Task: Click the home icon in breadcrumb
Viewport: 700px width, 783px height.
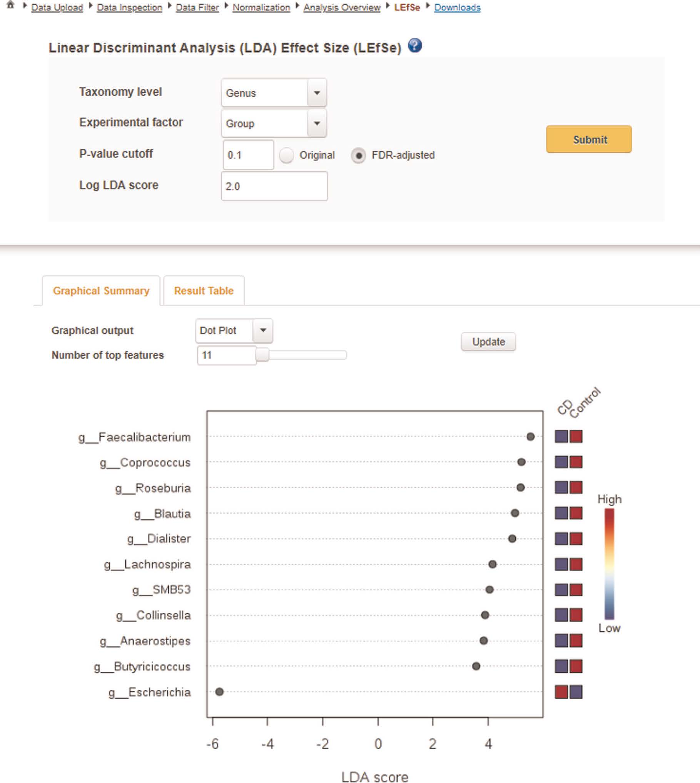Action: pos(11,5)
